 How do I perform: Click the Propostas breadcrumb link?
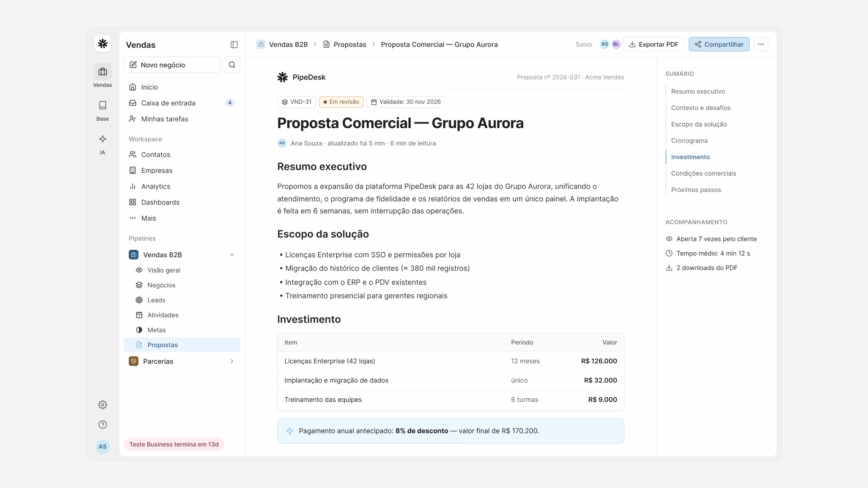pos(345,44)
